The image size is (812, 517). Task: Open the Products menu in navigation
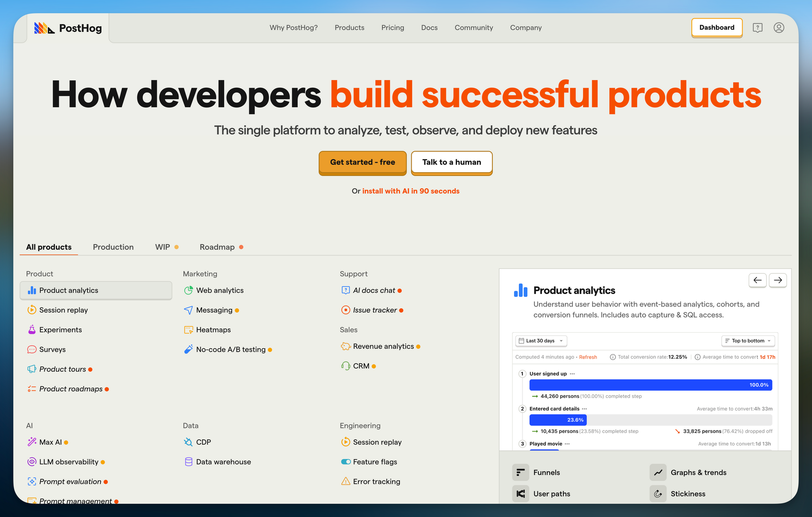click(350, 28)
